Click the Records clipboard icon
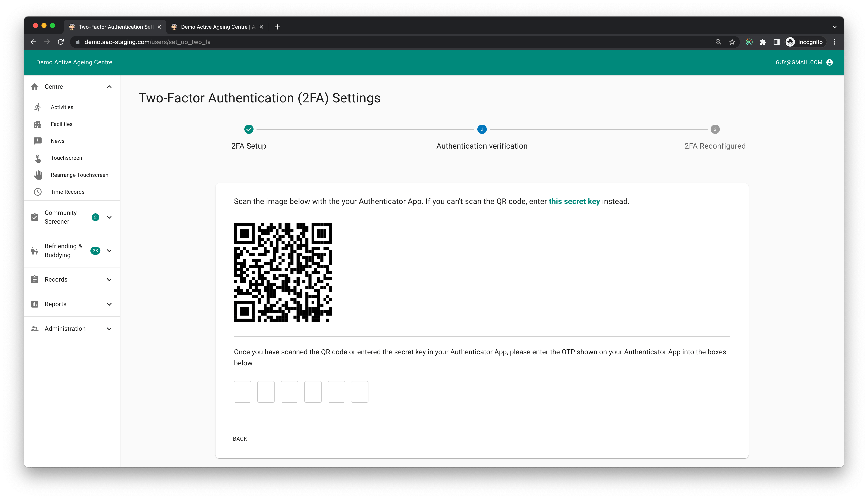The width and height of the screenshot is (868, 499). (35, 279)
